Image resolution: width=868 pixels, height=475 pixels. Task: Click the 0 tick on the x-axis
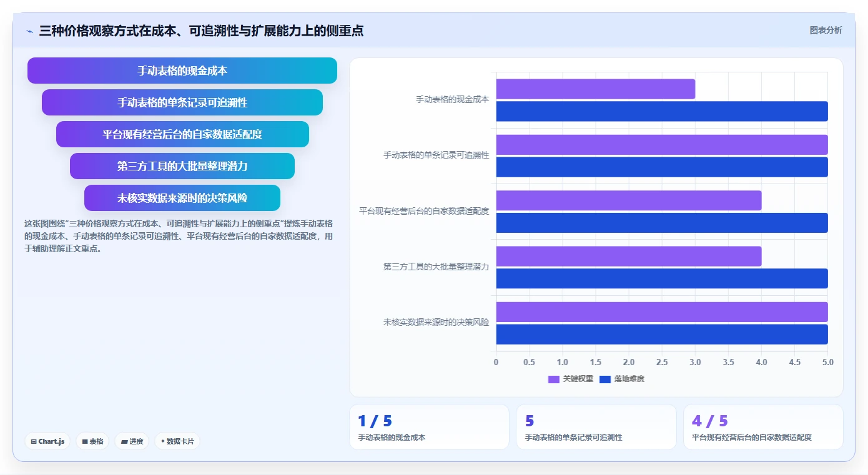[496, 362]
